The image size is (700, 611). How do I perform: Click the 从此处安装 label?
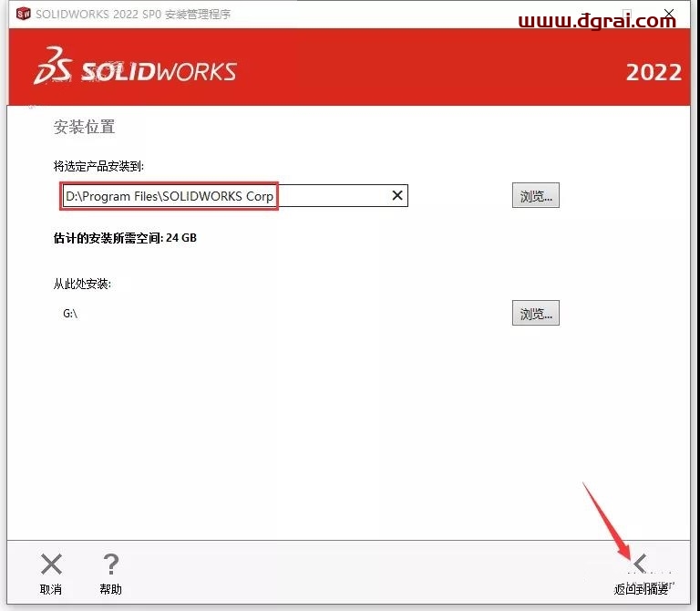(82, 284)
